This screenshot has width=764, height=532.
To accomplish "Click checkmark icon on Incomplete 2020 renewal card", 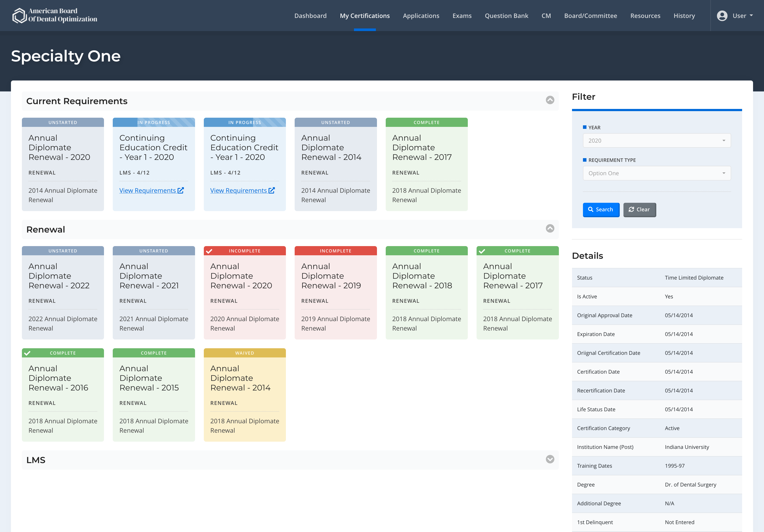I will 209,251.
